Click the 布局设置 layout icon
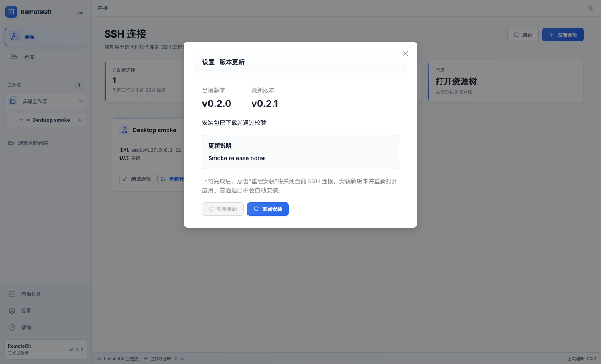Viewport: 601px width, 364px height. (12, 294)
